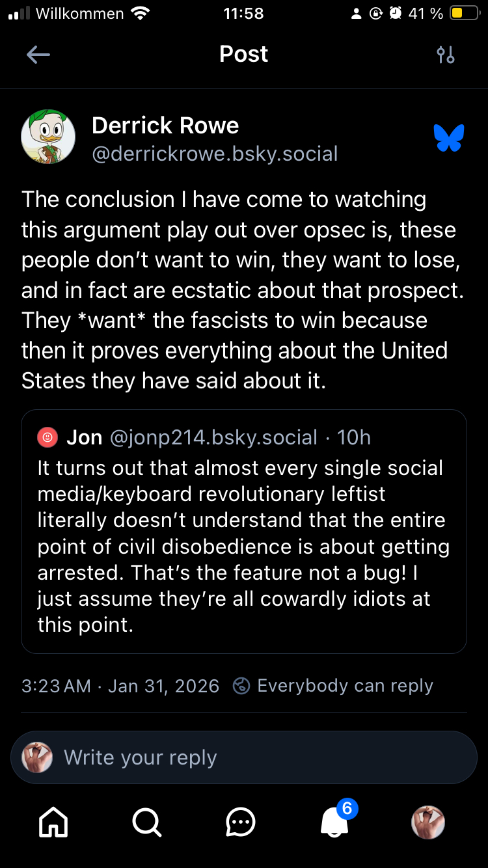Open thread settings sliders icon
This screenshot has height=868, width=488.
pyautogui.click(x=446, y=55)
